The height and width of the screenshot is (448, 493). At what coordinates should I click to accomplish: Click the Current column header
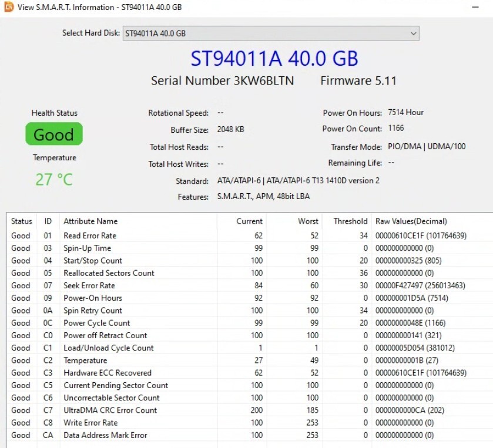[x=242, y=221]
